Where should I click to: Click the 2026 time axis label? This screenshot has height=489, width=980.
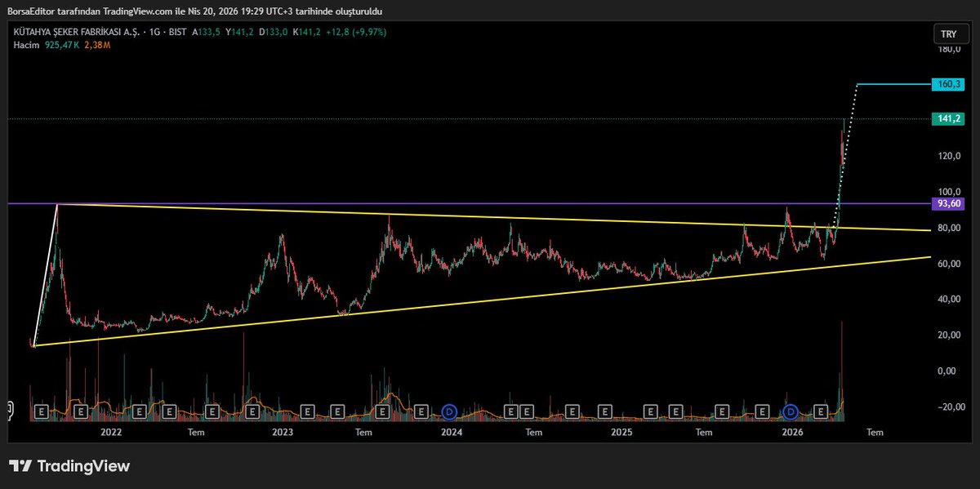coord(791,431)
